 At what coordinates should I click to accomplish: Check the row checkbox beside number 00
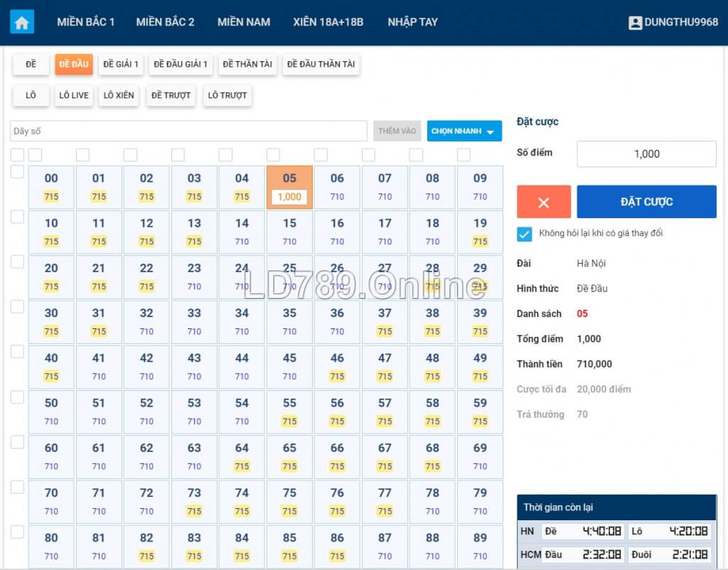(x=17, y=171)
